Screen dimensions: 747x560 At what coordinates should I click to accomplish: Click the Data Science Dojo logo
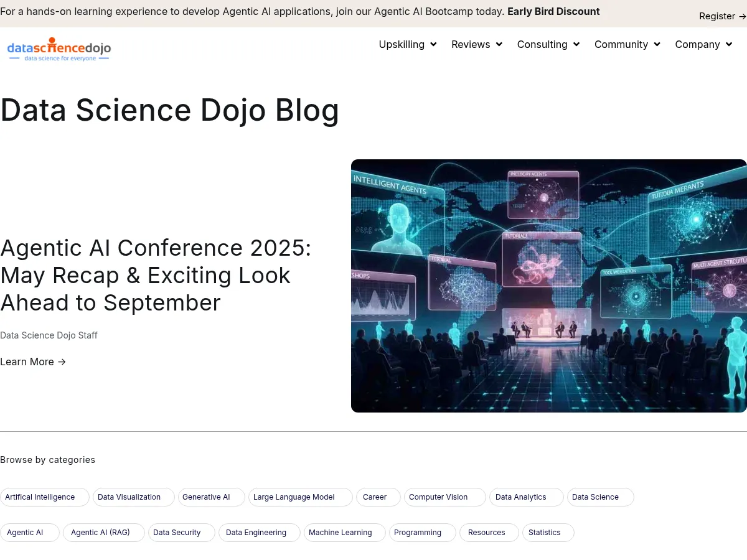(x=59, y=49)
